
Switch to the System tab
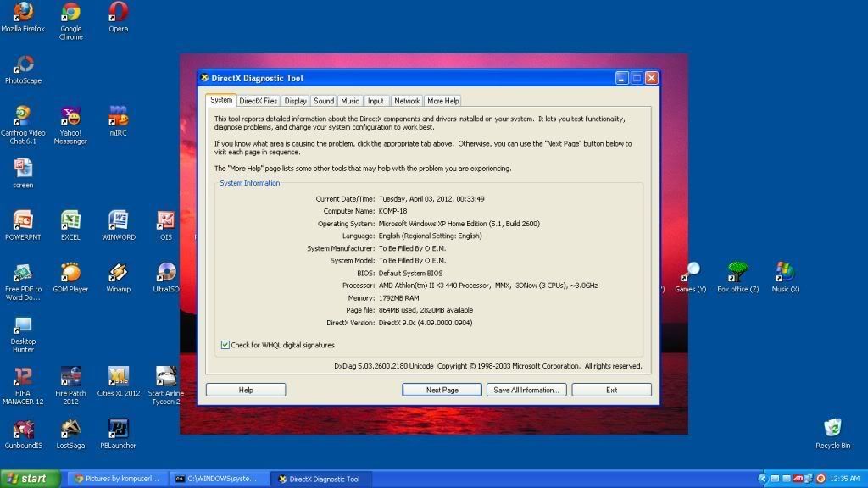(221, 100)
